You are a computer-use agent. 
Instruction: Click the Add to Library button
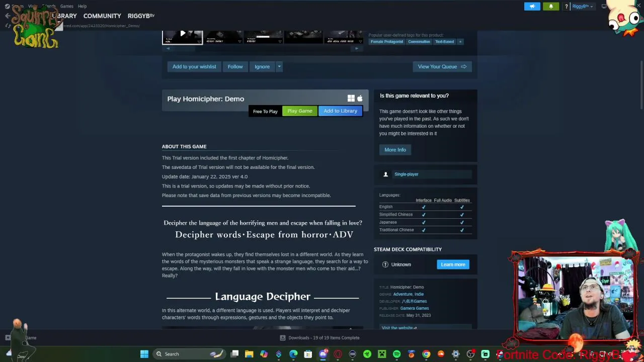[x=340, y=111]
